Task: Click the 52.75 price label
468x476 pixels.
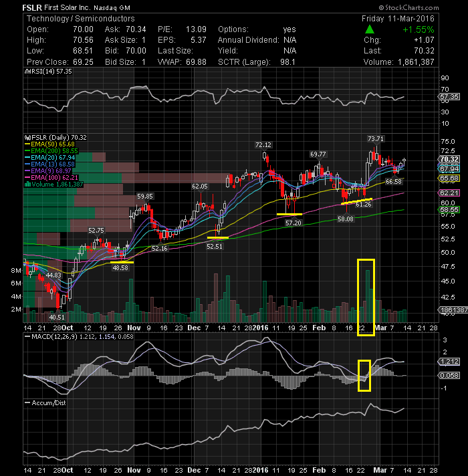Action: pos(96,231)
